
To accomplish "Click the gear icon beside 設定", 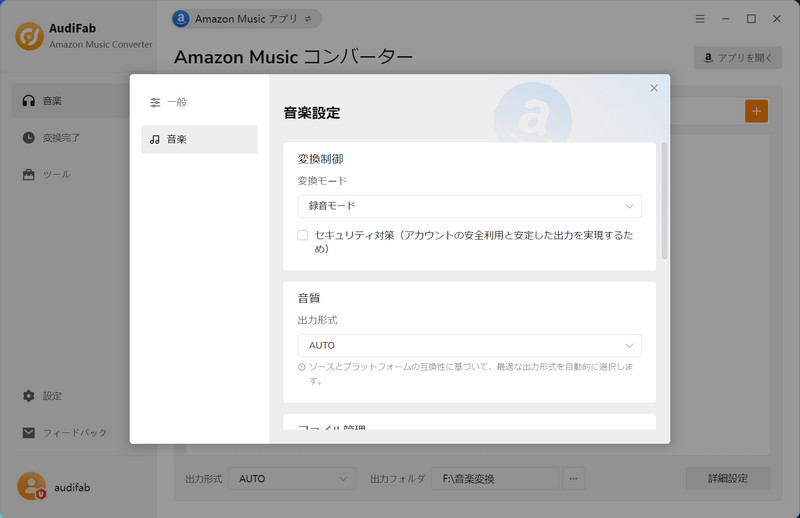I will tap(29, 396).
